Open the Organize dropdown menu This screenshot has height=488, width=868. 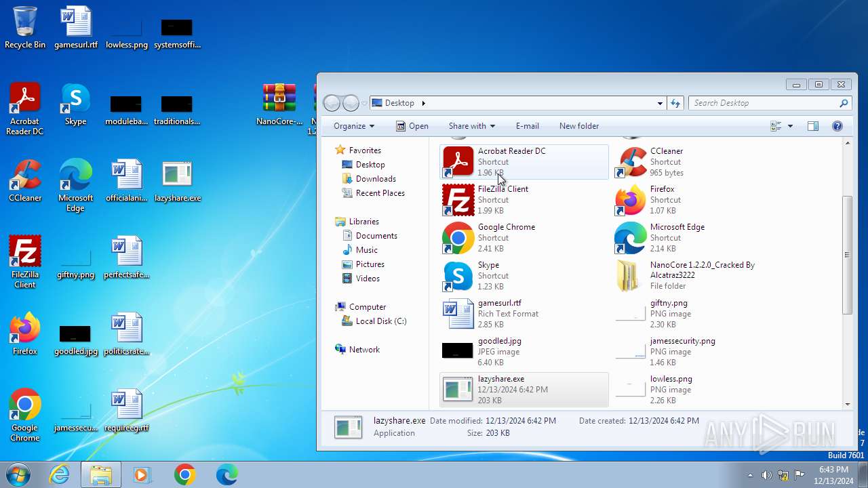pos(354,126)
